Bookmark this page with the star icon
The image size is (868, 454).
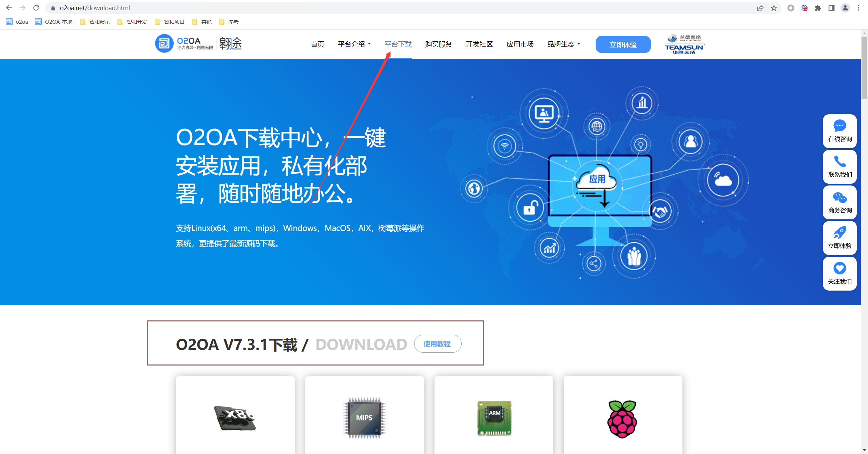774,8
